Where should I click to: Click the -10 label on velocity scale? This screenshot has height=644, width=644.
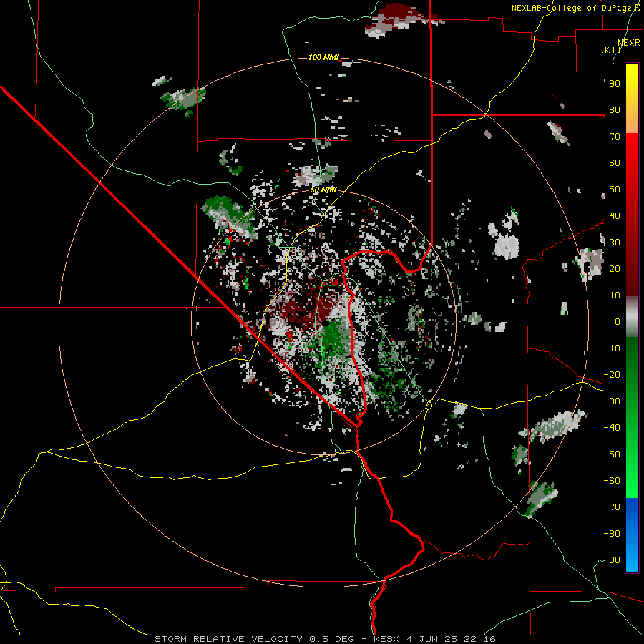[612, 348]
